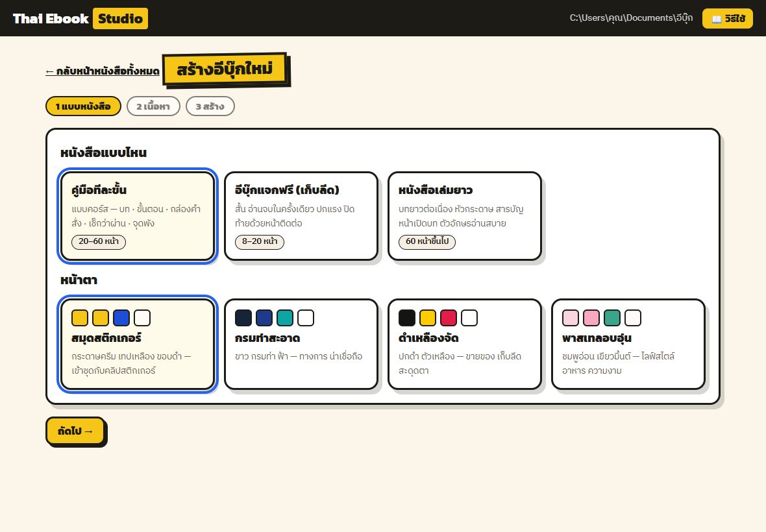Click the หนังสือแบบไหน section heading

104,152
